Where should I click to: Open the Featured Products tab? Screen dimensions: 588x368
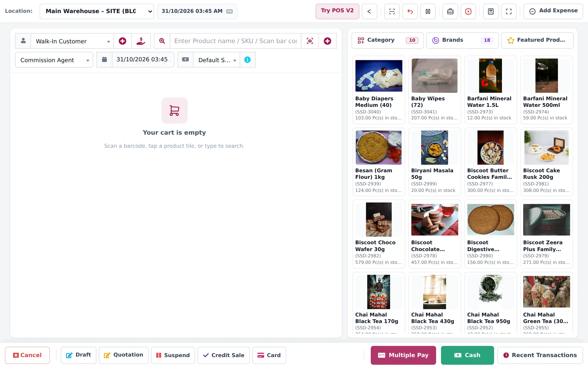tap(537, 40)
